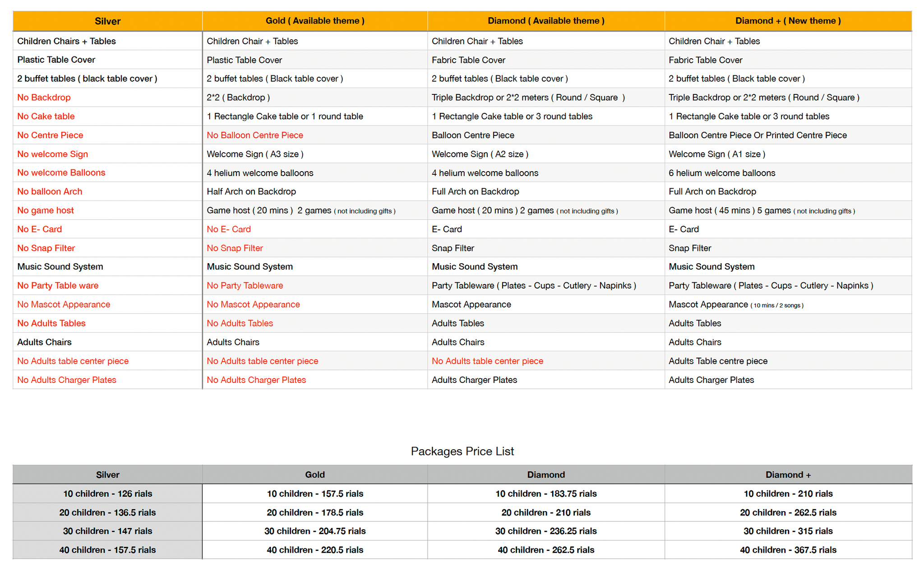Click the 40 children - 367.5 rials cell
This screenshot has height=573, width=924.
[788, 550]
